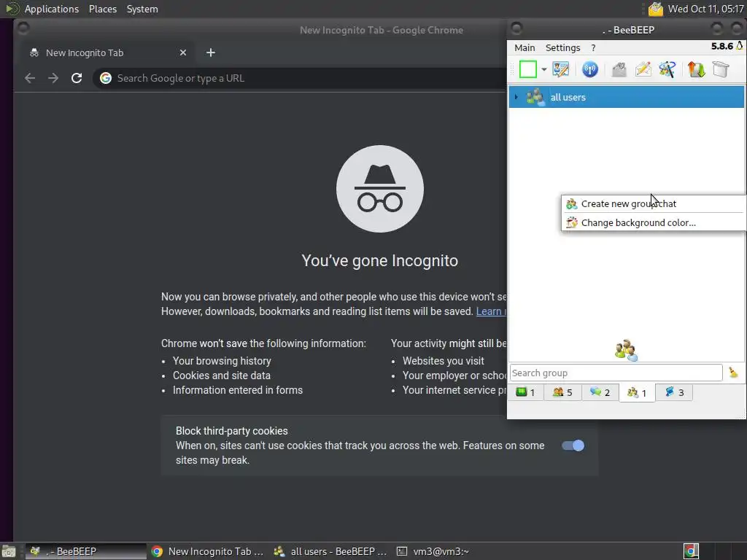Click the Chrome workspace icon in bottom panel
The height and width of the screenshot is (560, 747).
tap(691, 551)
